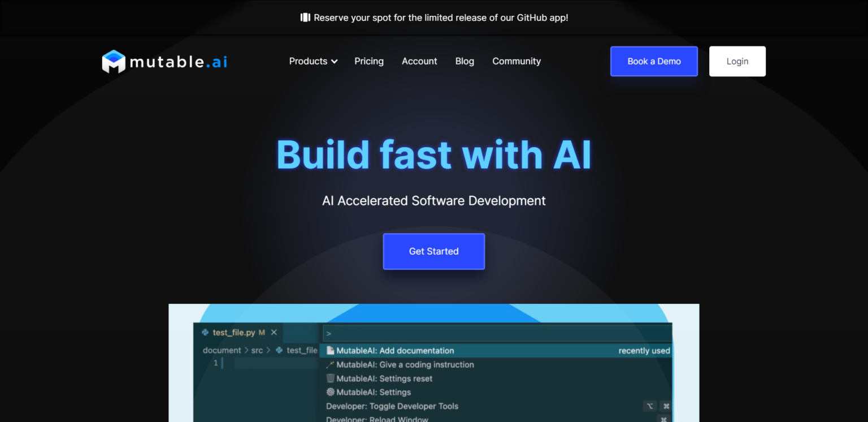
Task: Click the command palette input field
Action: (x=496, y=333)
